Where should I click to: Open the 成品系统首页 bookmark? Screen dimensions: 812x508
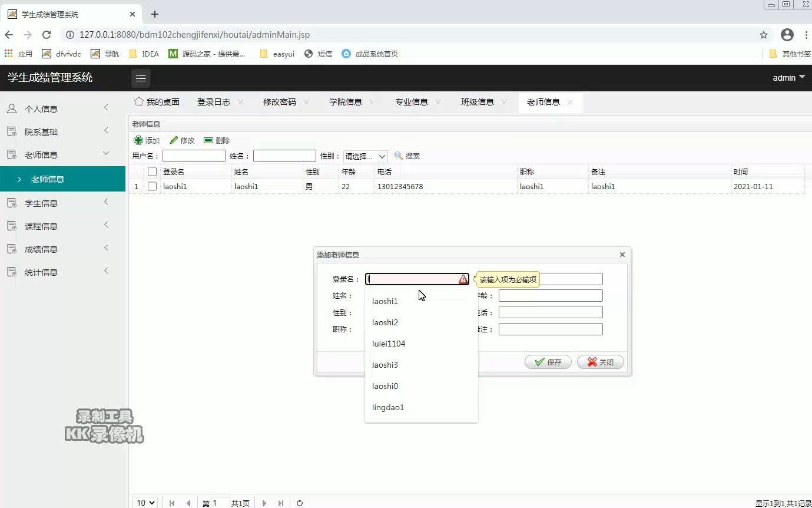pos(370,54)
